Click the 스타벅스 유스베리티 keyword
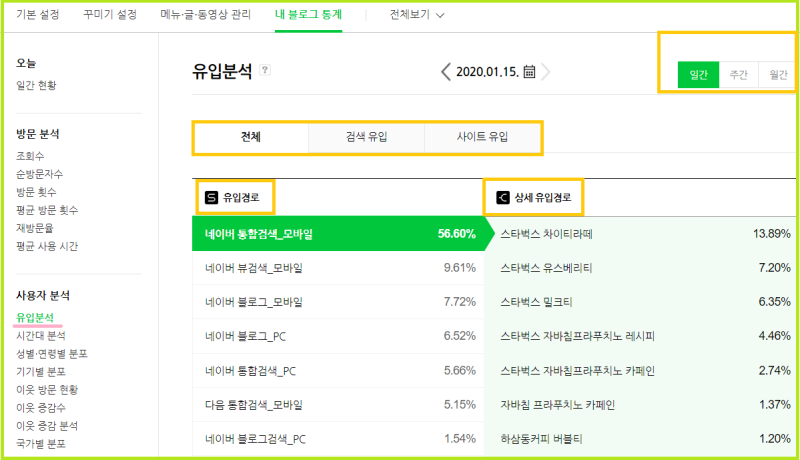This screenshot has height=460, width=800. 546,268
